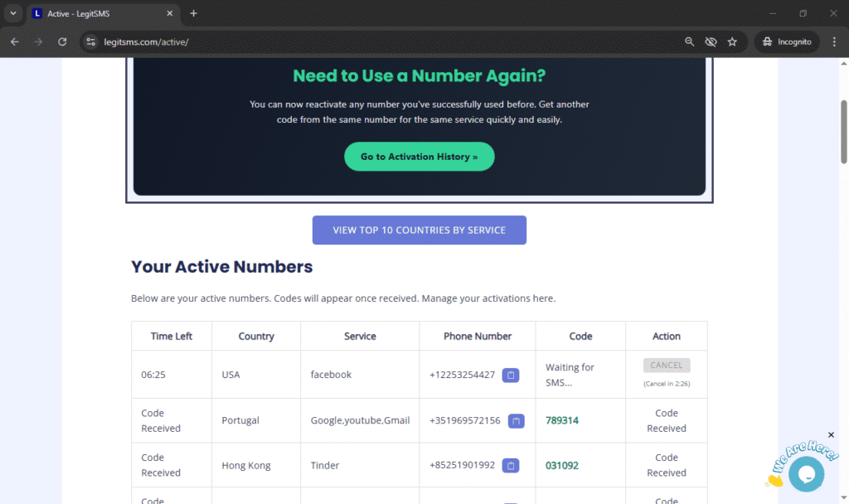The width and height of the screenshot is (849, 504).
Task: Open the tab search dropdown arrow
Action: (x=12, y=13)
